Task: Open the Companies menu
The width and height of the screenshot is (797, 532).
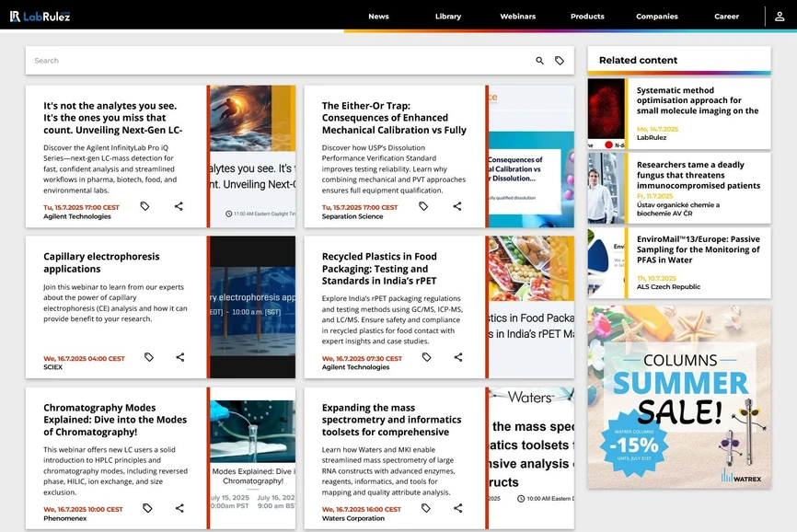Action: click(657, 17)
